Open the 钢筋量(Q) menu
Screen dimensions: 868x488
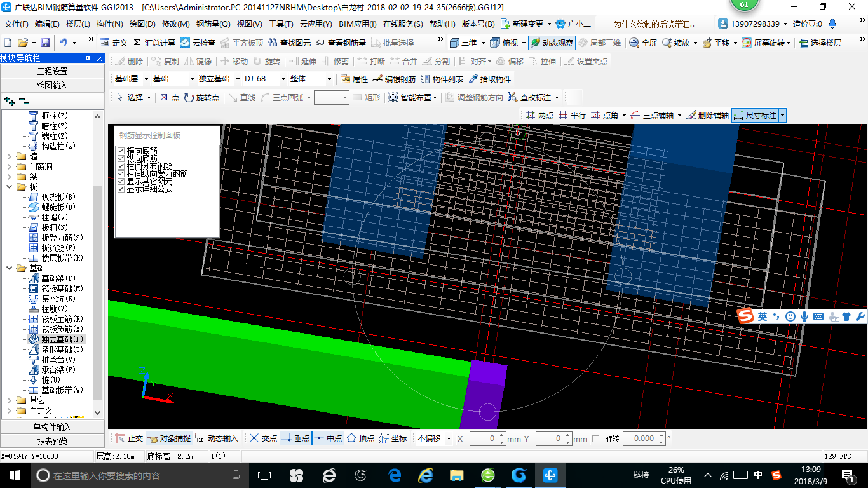(214, 24)
